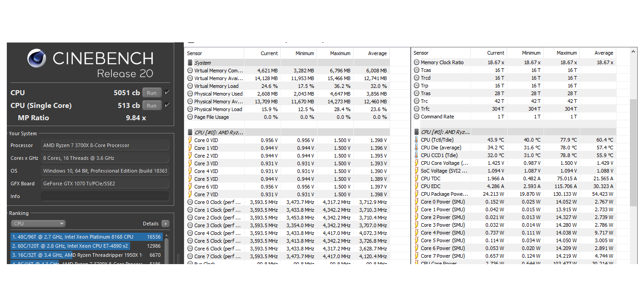
Task: Select the Intel Xeon Platinum 8168 ranking entry
Action: pos(86,237)
